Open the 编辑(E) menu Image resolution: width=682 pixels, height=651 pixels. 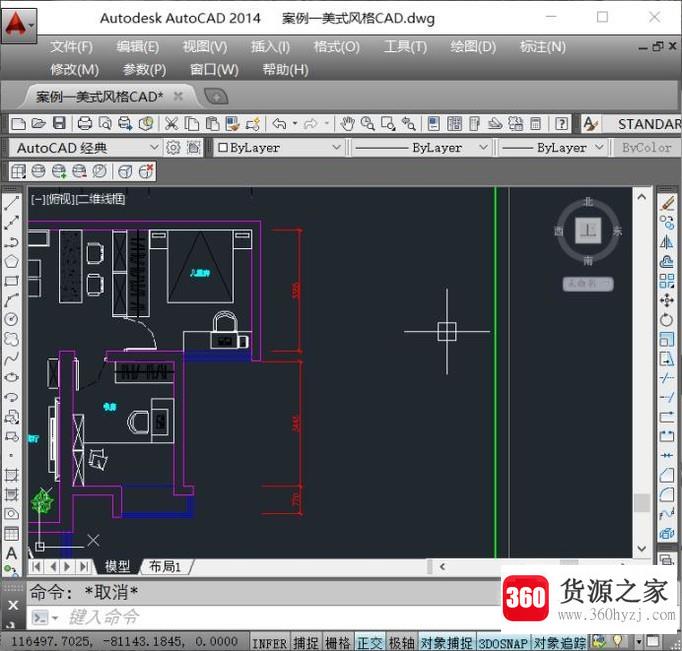[x=138, y=47]
